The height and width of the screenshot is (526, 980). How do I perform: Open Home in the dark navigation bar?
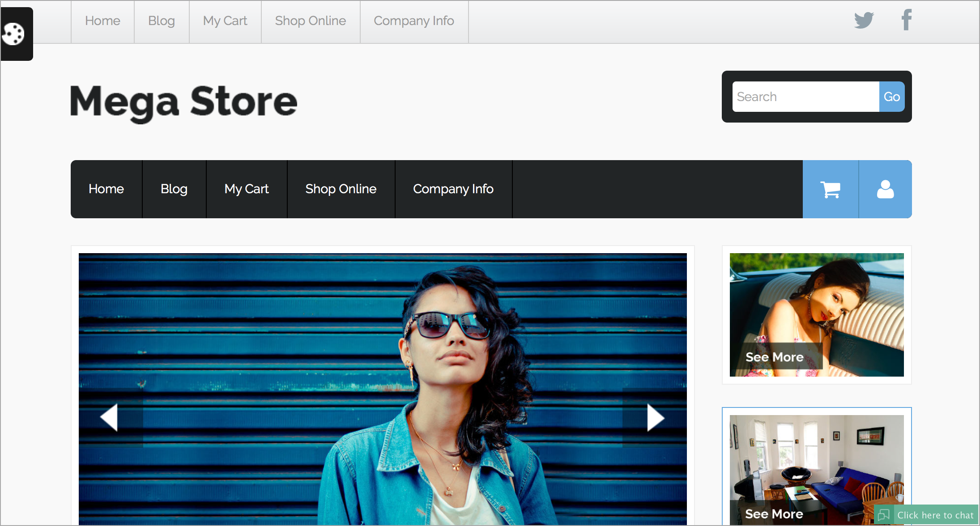[106, 189]
